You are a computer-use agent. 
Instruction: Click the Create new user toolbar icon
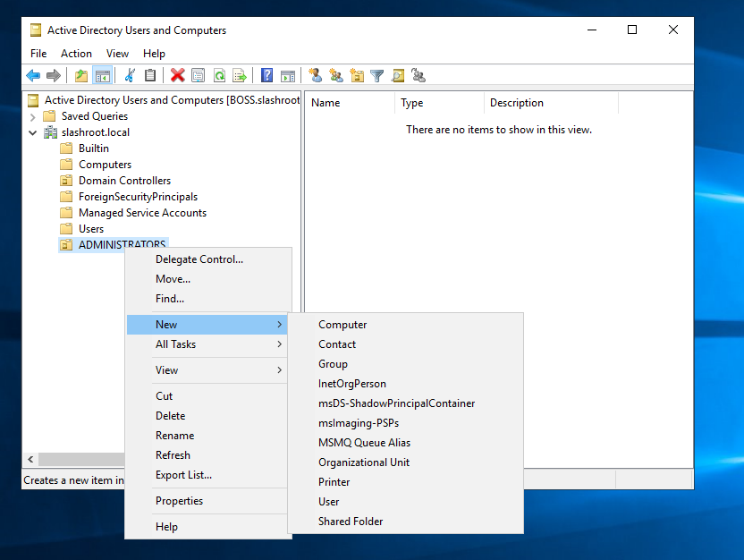pos(315,76)
